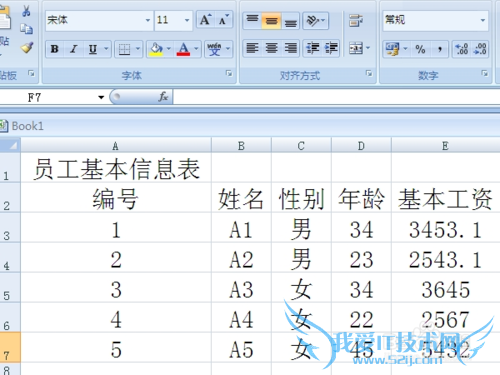Viewport: 500px width, 375px height.
Task: Click header cell 基本工资
Action: pos(446,198)
